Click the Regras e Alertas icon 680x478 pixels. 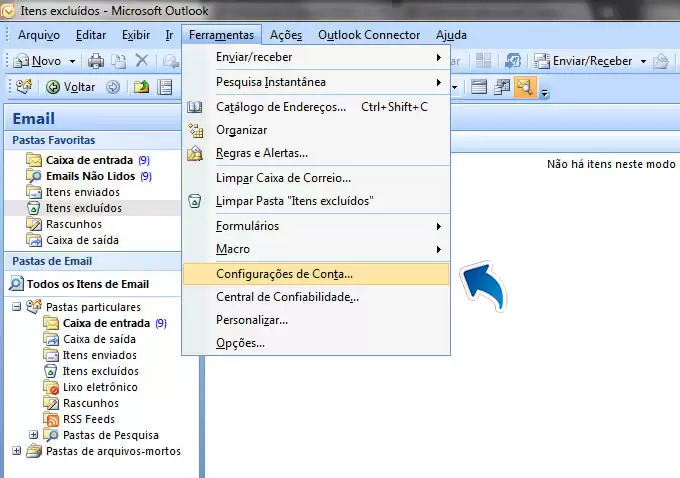195,153
